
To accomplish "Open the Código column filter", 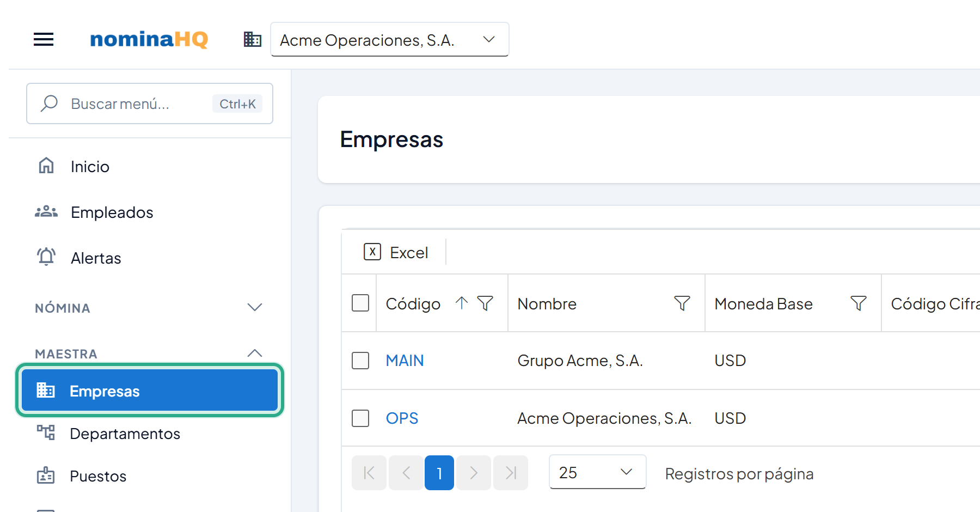I will (x=485, y=303).
